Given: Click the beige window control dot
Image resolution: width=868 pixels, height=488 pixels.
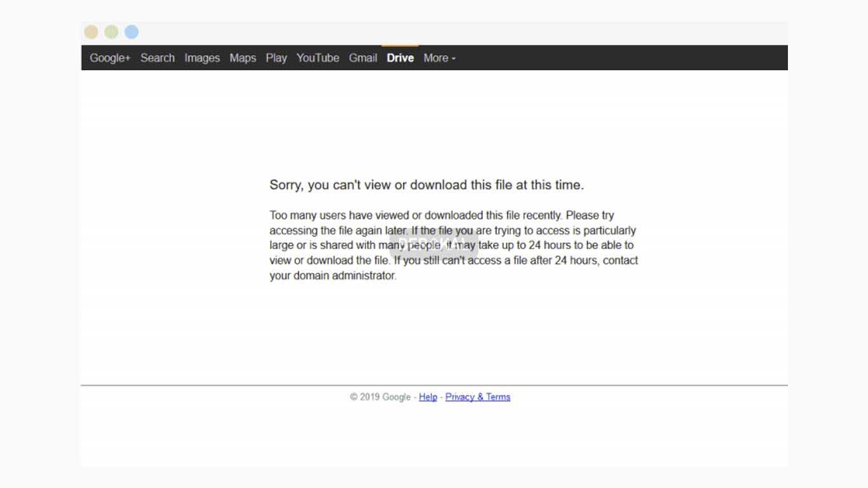Looking at the screenshot, I should click(x=92, y=32).
